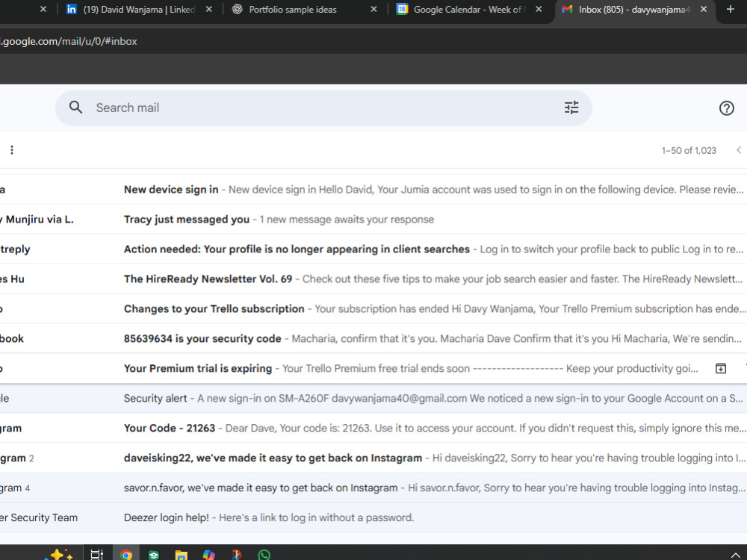Open the advanced search options filter icon
The width and height of the screenshot is (747, 560).
[x=571, y=108]
